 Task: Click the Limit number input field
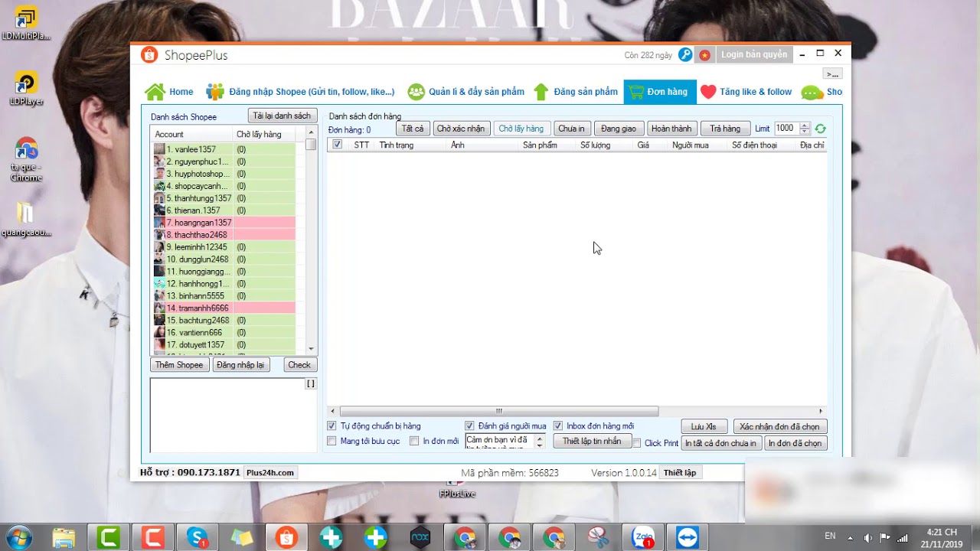tap(786, 129)
